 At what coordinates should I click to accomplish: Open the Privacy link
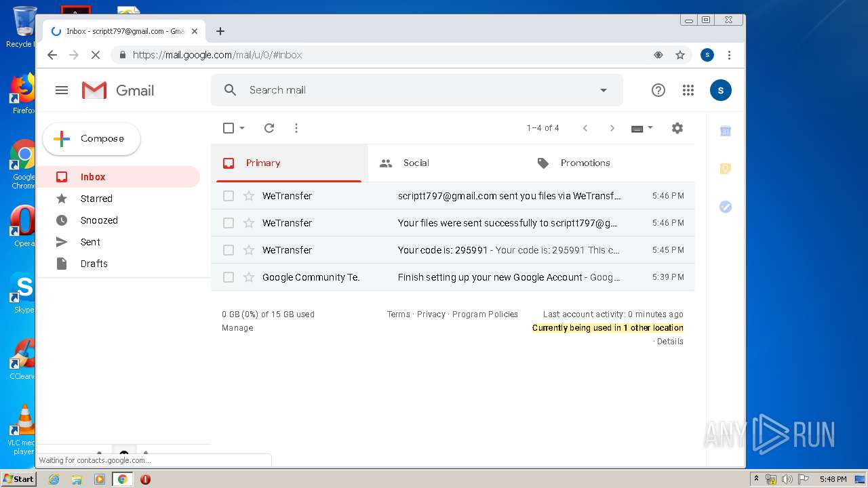(x=431, y=314)
